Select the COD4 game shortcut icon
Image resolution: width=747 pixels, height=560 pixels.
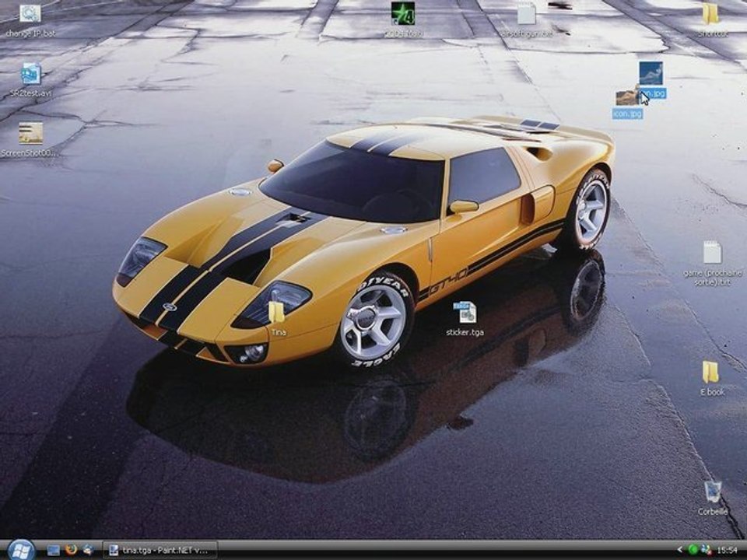tap(403, 13)
